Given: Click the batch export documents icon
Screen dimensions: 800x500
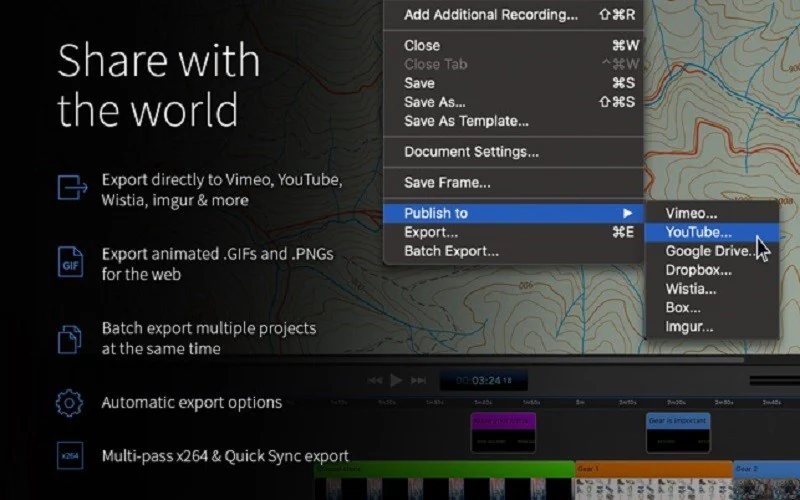Looking at the screenshot, I should pyautogui.click(x=69, y=339).
